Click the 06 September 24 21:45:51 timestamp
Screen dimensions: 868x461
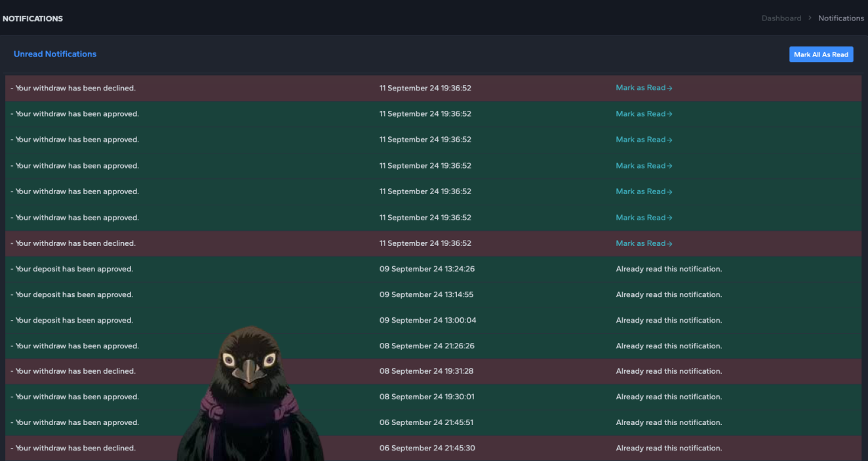[426, 423]
